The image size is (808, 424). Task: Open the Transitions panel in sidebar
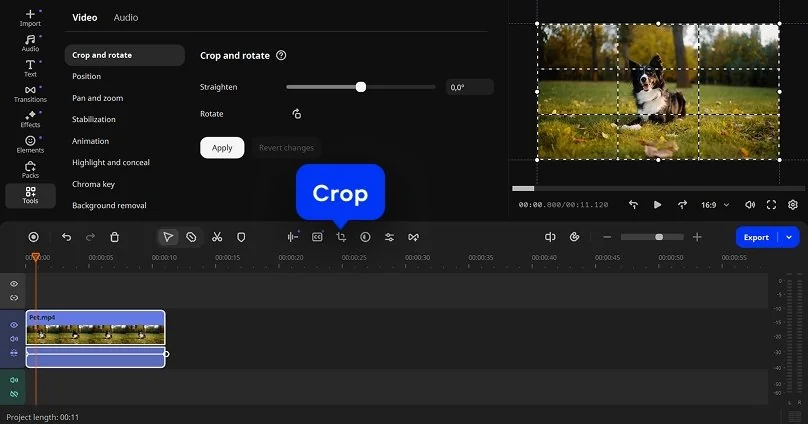point(30,93)
